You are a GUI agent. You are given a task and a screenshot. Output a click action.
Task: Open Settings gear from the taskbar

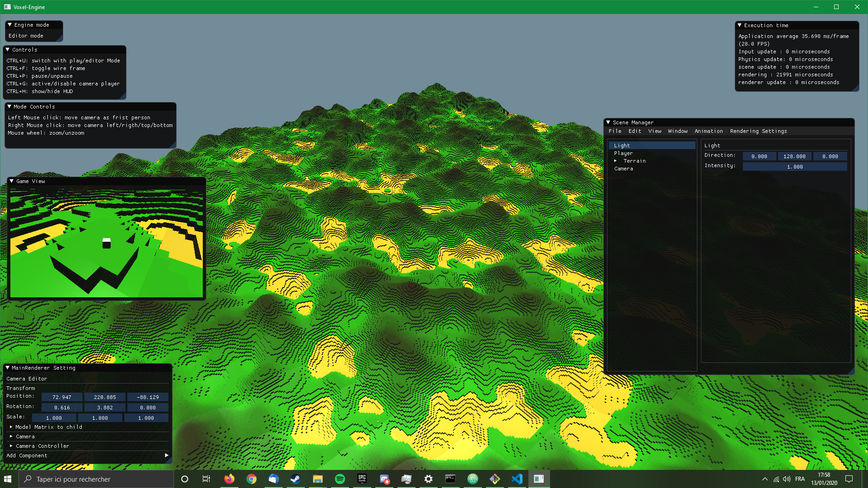[x=428, y=479]
